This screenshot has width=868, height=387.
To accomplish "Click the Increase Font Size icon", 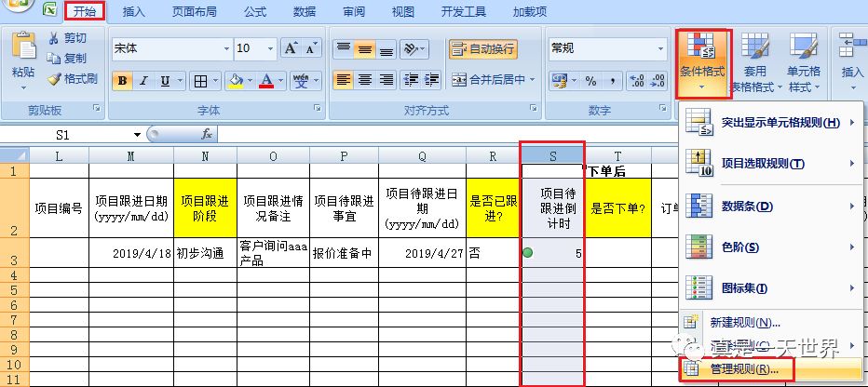I will click(290, 48).
